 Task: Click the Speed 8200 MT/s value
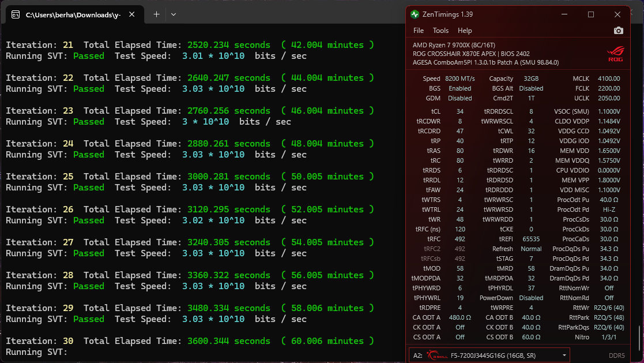460,78
